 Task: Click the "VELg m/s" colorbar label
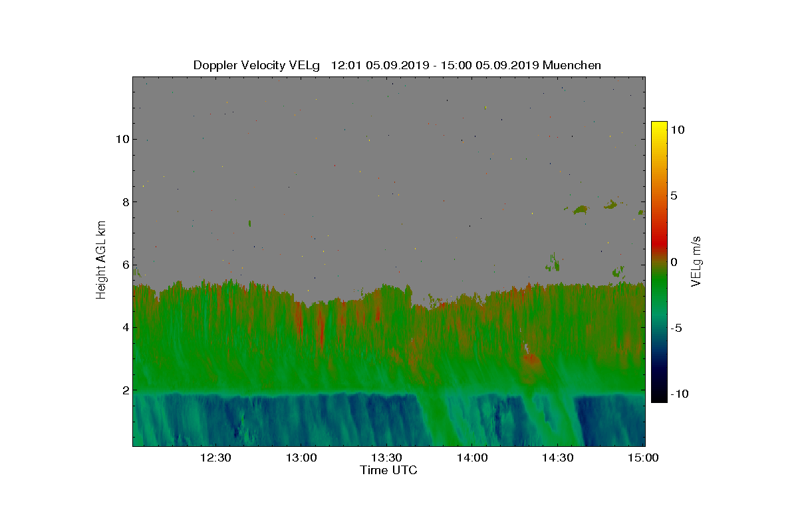pyautogui.click(x=696, y=261)
